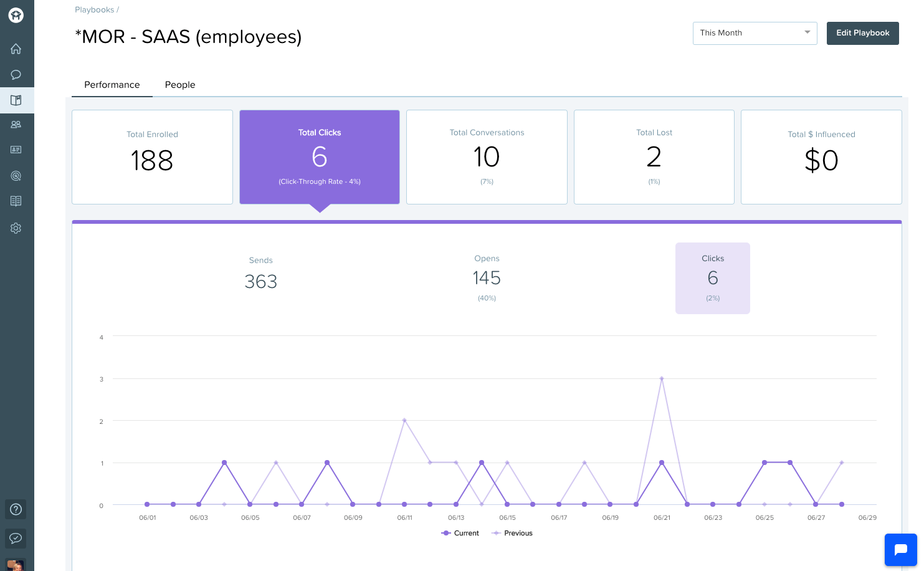Select the Total Conversations card
Viewport: 924px width, 571px height.
(x=487, y=157)
